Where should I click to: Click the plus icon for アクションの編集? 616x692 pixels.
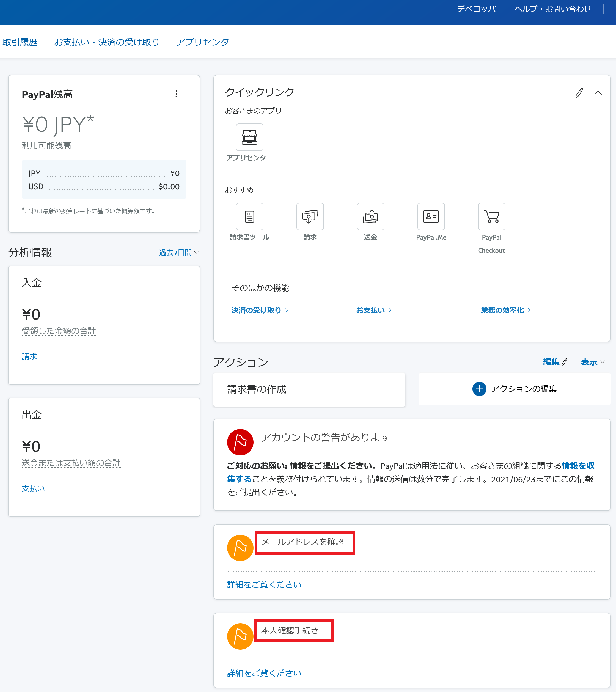click(x=479, y=389)
